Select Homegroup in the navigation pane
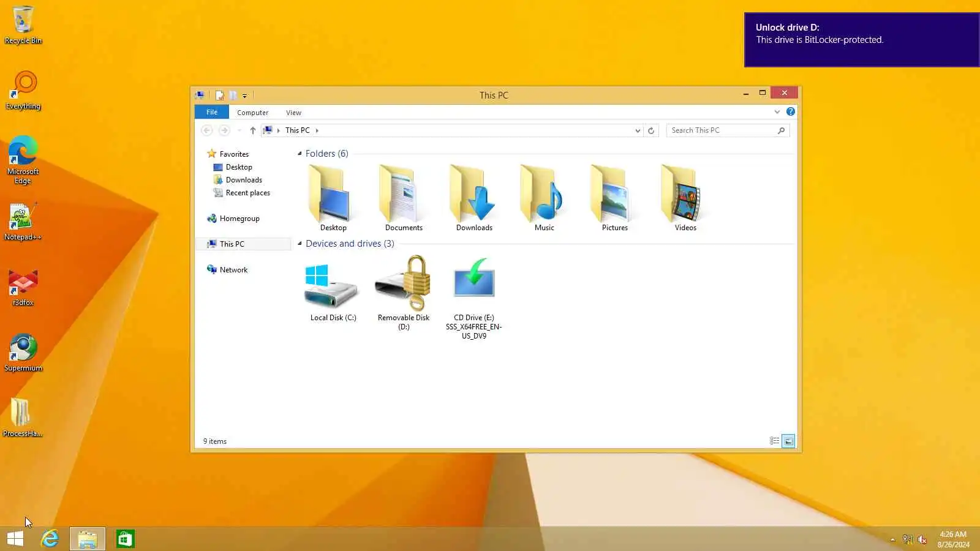Screen dimensions: 980x551 239,219
